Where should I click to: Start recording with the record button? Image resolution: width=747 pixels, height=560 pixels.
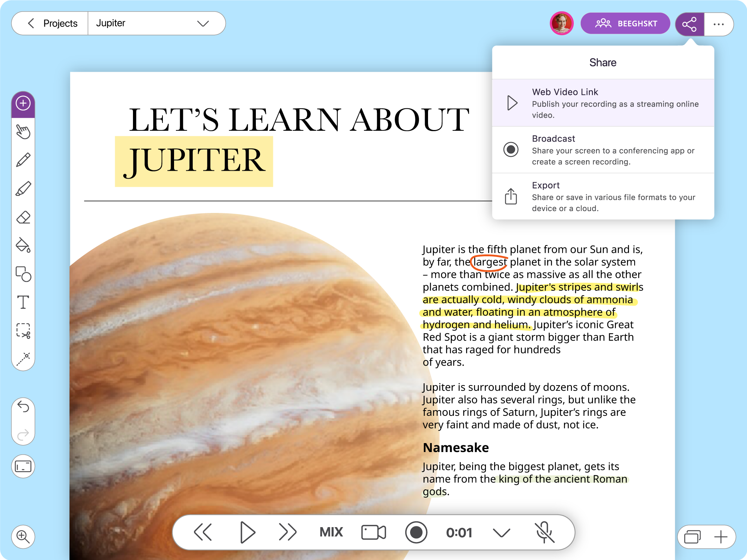pos(416,532)
